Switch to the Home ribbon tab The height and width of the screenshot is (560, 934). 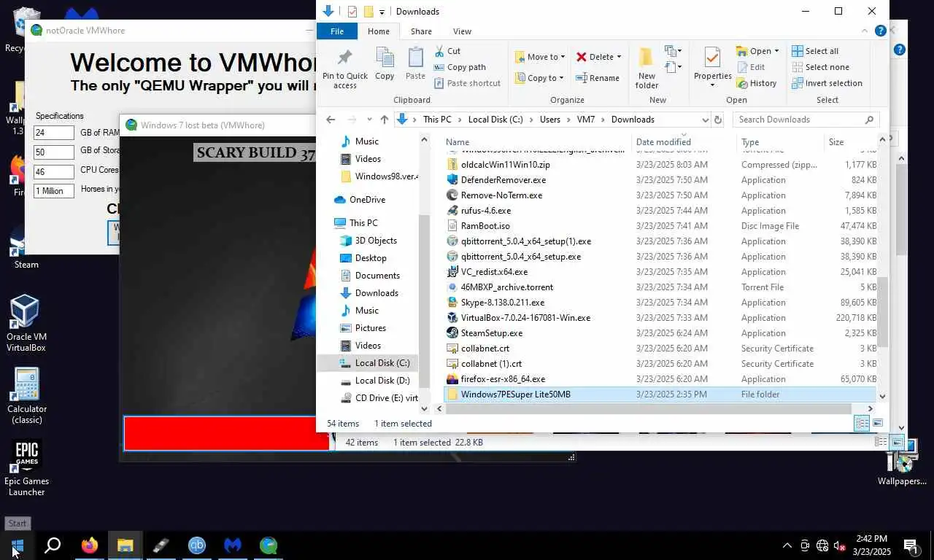pos(379,31)
